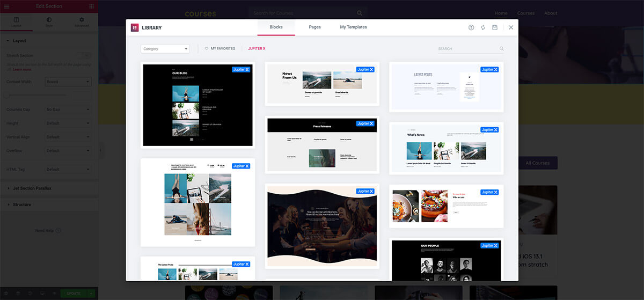Click the Jupiter X badge on Our Blog template
This screenshot has width=644, height=300.
click(x=242, y=70)
